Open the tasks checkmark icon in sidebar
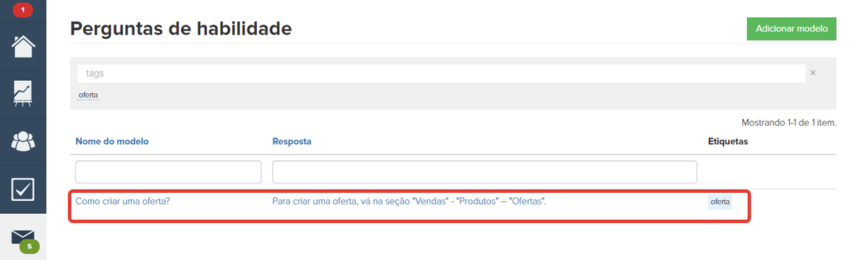Image resolution: width=868 pixels, height=260 pixels. pos(23,189)
